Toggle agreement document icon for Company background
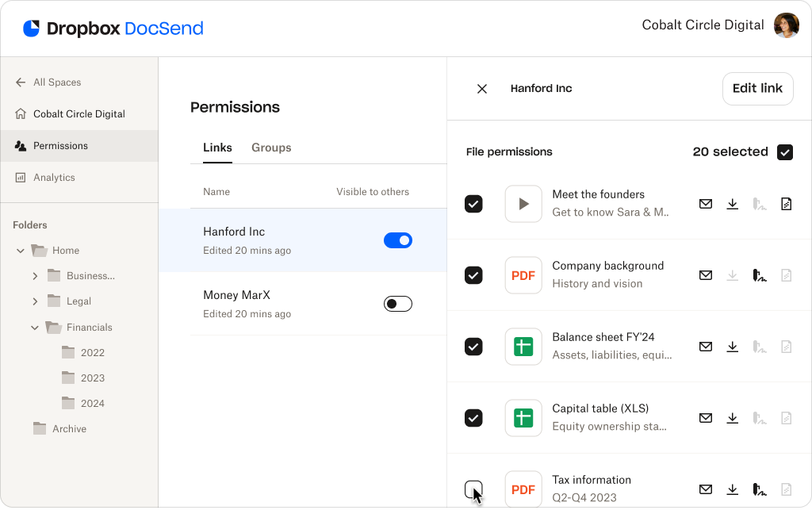 point(786,275)
